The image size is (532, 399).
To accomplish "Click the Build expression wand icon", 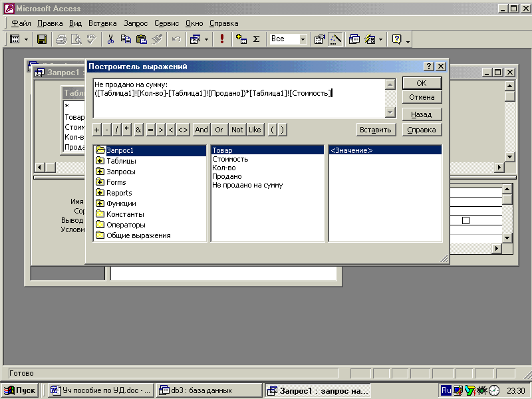I will [x=335, y=39].
